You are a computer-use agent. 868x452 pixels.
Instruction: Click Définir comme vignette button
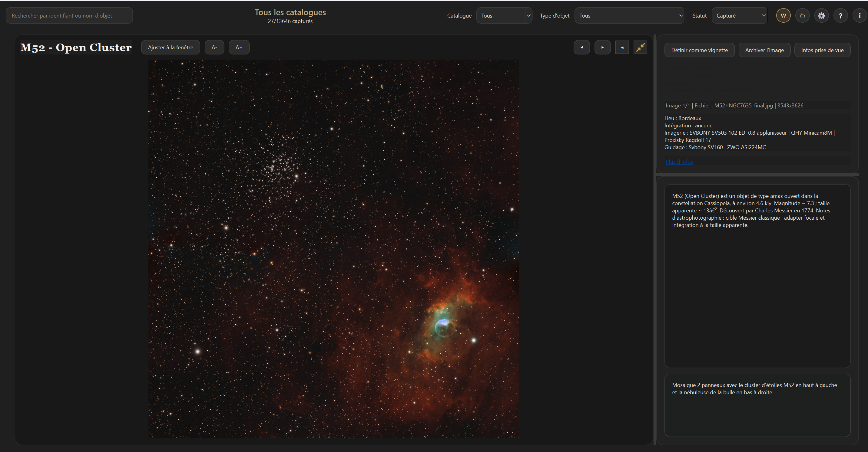pyautogui.click(x=700, y=50)
